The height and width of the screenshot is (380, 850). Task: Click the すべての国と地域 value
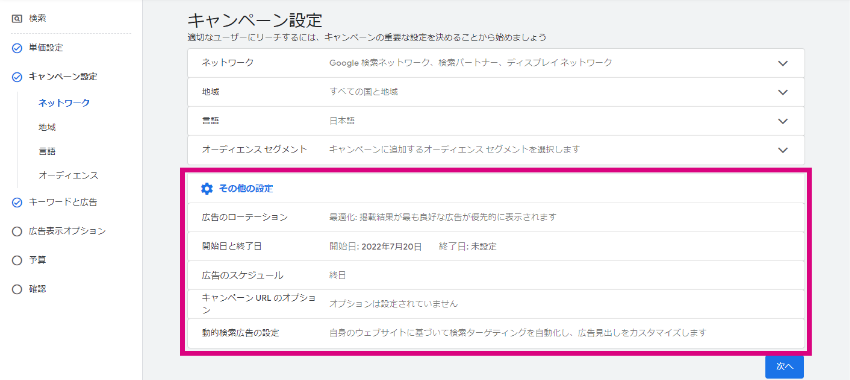click(x=364, y=92)
